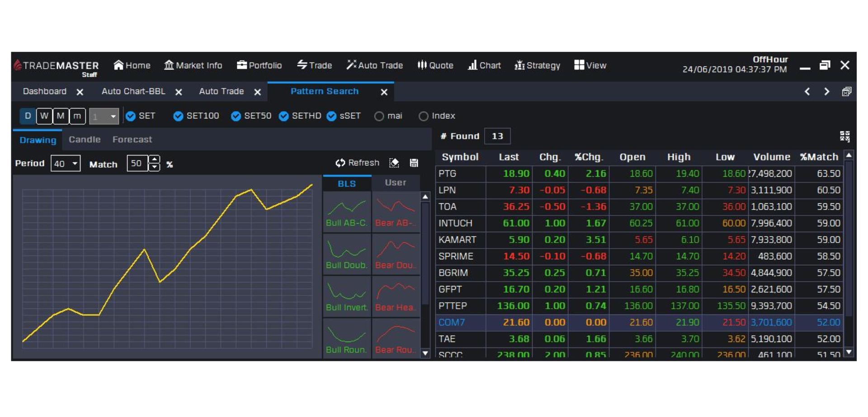Click the Refresh button
This screenshot has width=868, height=417.
tap(357, 163)
